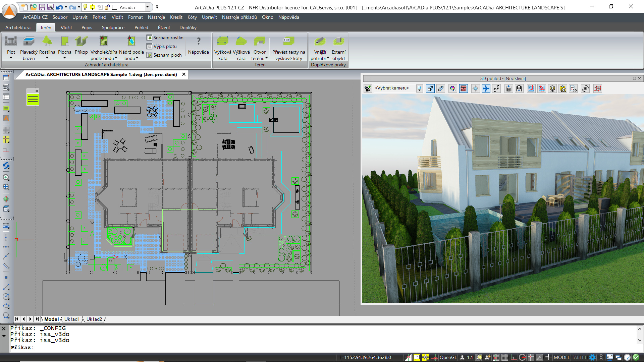Toggle TABLET mode in status bar

(x=579, y=357)
